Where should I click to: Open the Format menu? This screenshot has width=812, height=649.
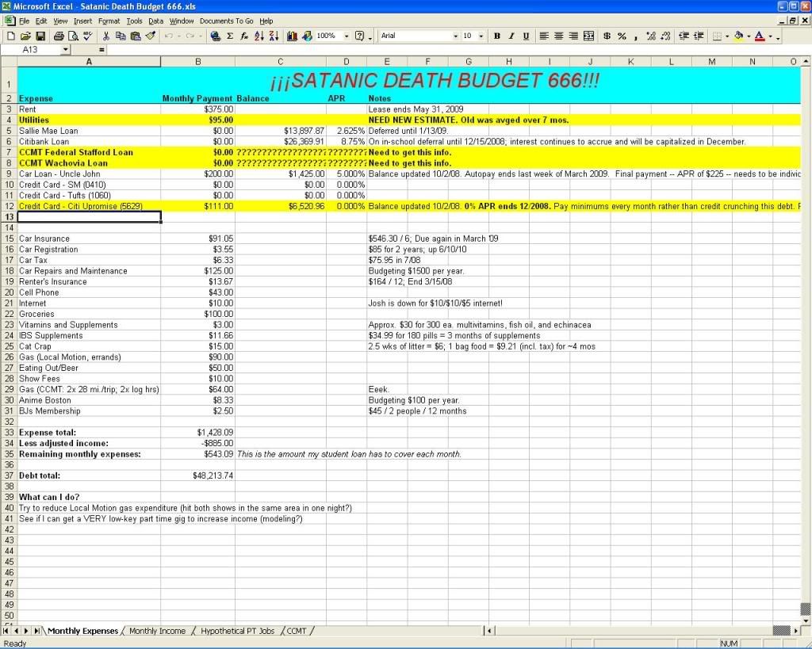(x=109, y=21)
